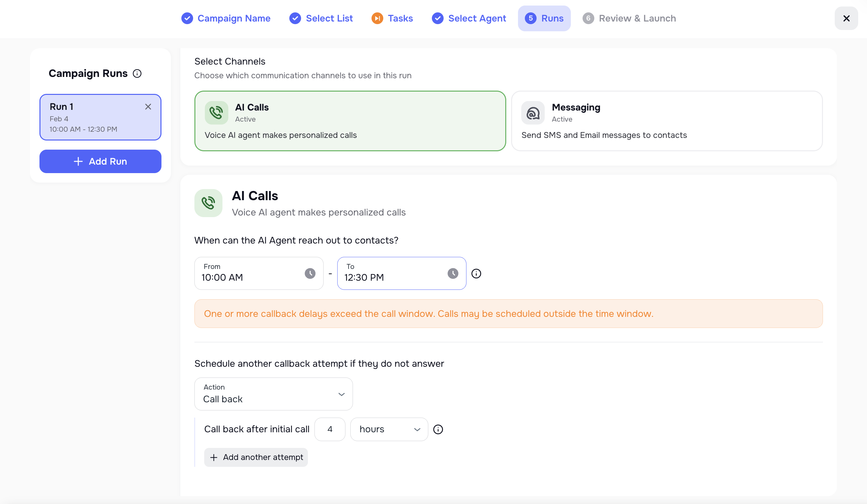This screenshot has width=867, height=504.
Task: Click the green phone icon in AI Calls header
Action: pyautogui.click(x=208, y=203)
